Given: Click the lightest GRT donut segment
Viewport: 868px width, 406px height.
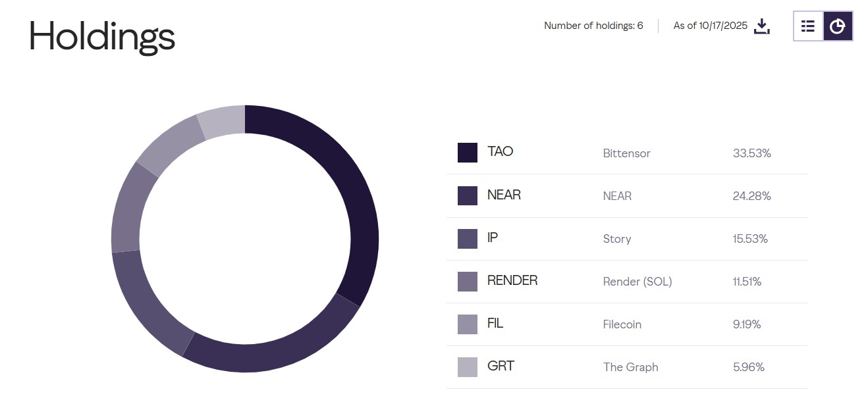Looking at the screenshot, I should pyautogui.click(x=223, y=122).
